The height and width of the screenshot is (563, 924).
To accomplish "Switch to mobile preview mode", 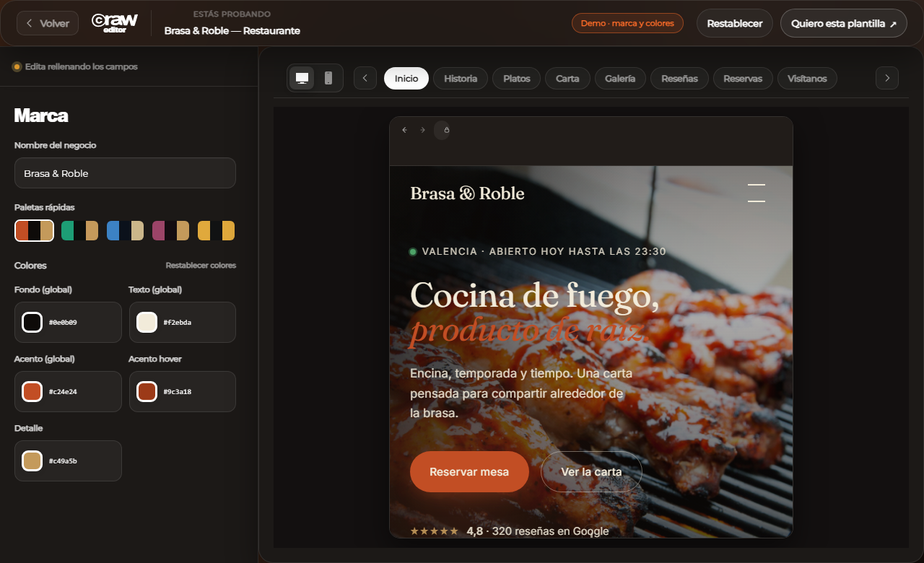I will pyautogui.click(x=328, y=78).
